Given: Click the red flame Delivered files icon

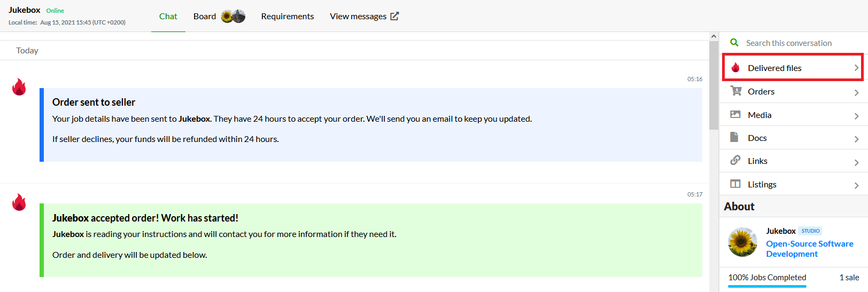Looking at the screenshot, I should pos(735,67).
